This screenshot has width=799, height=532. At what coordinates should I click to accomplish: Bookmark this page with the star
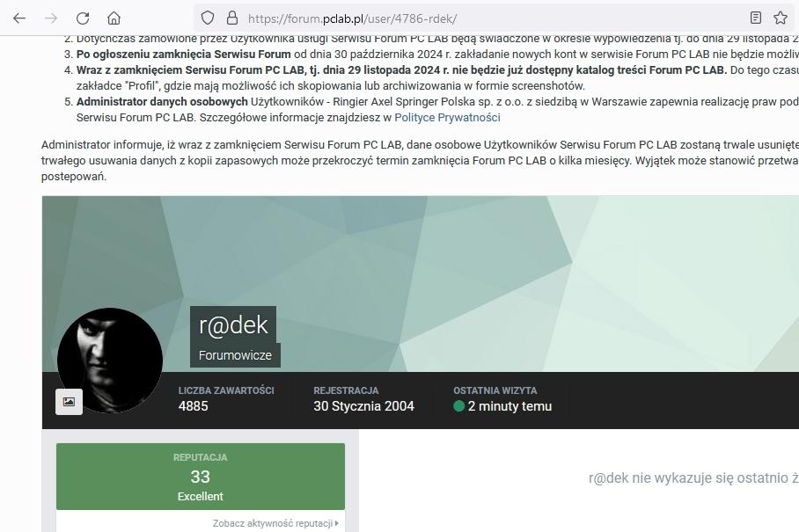(x=781, y=18)
